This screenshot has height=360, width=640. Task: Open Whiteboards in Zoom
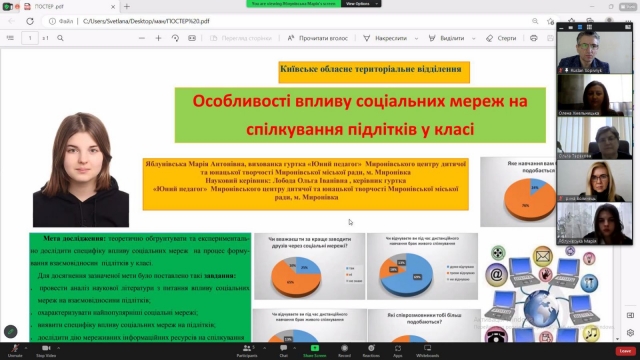pyautogui.click(x=427, y=350)
